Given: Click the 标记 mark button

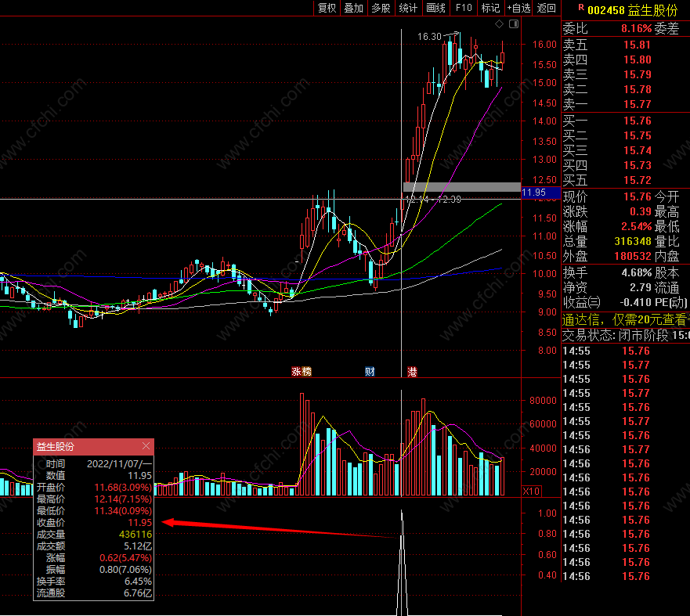Looking at the screenshot, I should coord(490,8).
